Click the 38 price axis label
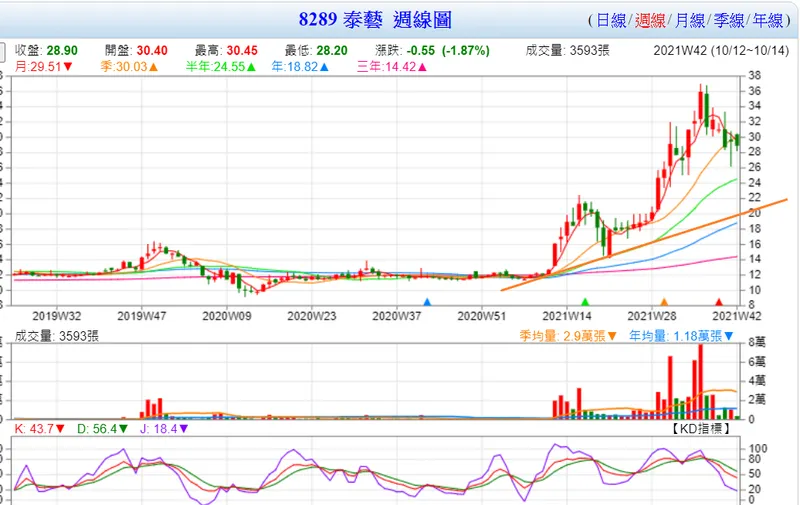Viewport: 800px width, 505px height. pyautogui.click(x=755, y=75)
